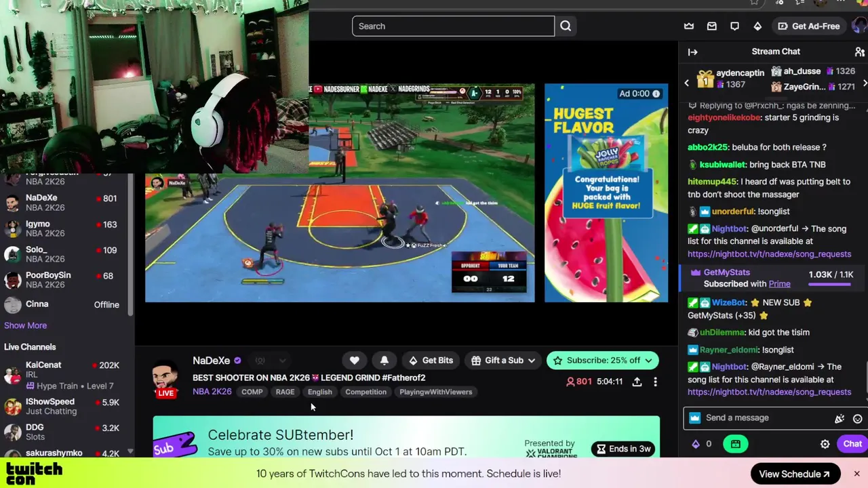
Task: Show previous gifter leaderboard arrow
Action: coord(686,83)
